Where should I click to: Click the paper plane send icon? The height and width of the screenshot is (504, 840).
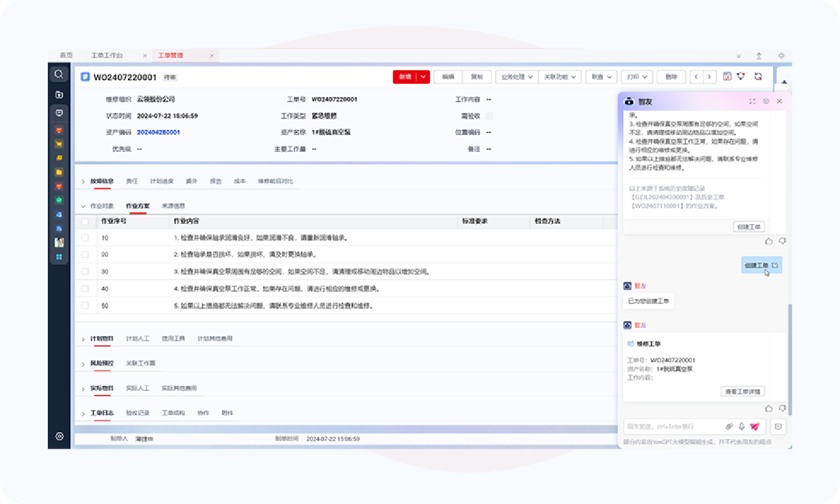755,426
